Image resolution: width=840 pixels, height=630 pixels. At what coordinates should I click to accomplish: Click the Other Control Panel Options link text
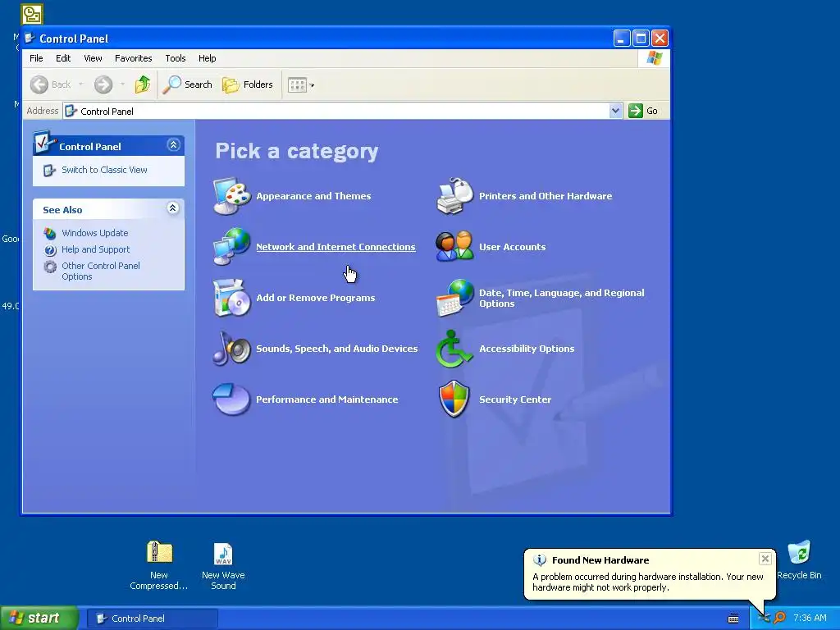[x=101, y=271]
